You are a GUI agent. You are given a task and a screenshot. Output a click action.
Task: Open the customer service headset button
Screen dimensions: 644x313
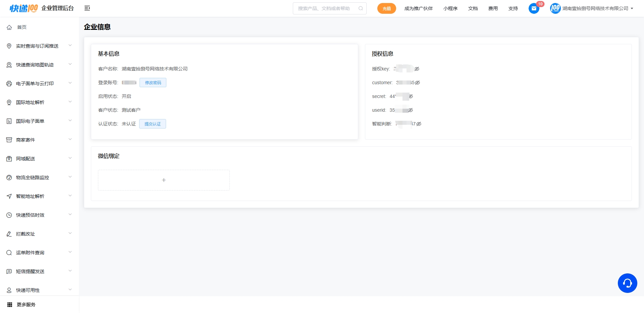point(627,283)
